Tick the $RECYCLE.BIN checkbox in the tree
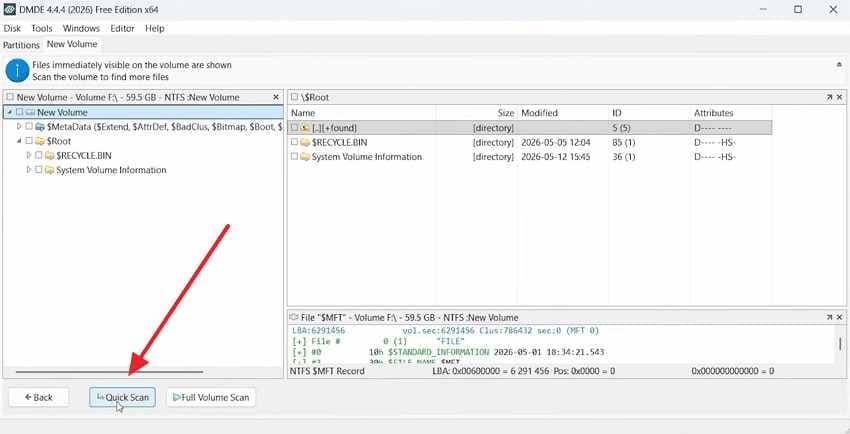 coord(38,156)
